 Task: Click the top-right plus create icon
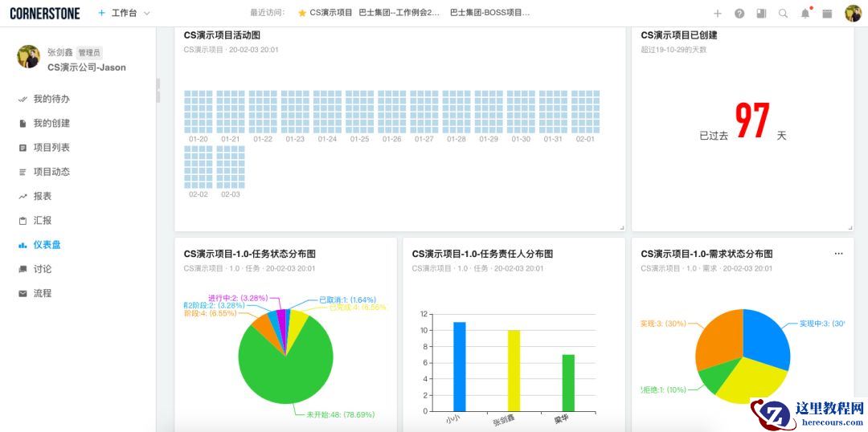tap(718, 14)
